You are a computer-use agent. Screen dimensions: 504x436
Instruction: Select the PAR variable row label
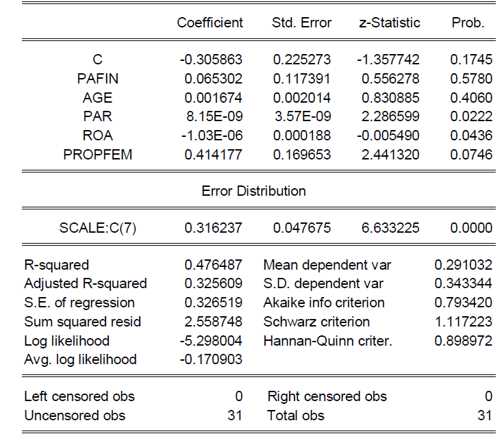(x=97, y=117)
